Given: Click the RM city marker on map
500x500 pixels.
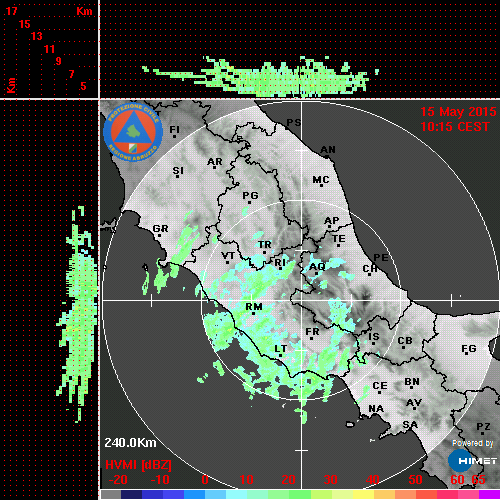Looking at the screenshot, I should point(254,314).
